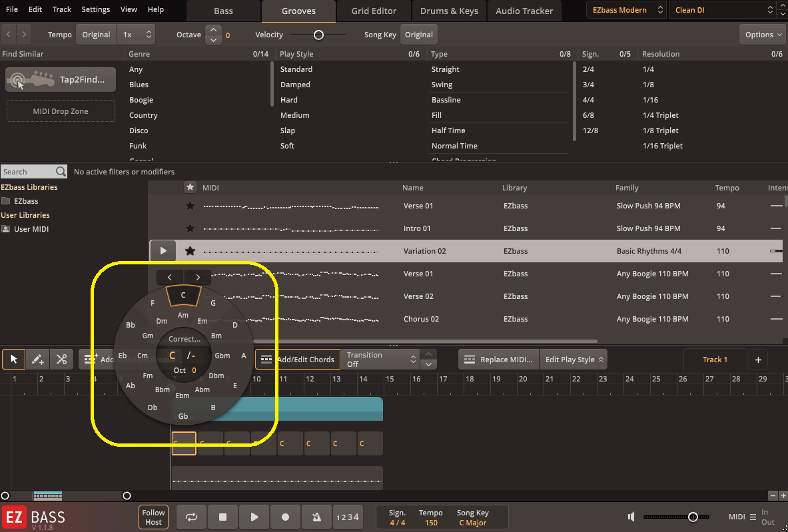788x532 pixels.
Task: Filter by Funk genre
Action: tap(138, 146)
